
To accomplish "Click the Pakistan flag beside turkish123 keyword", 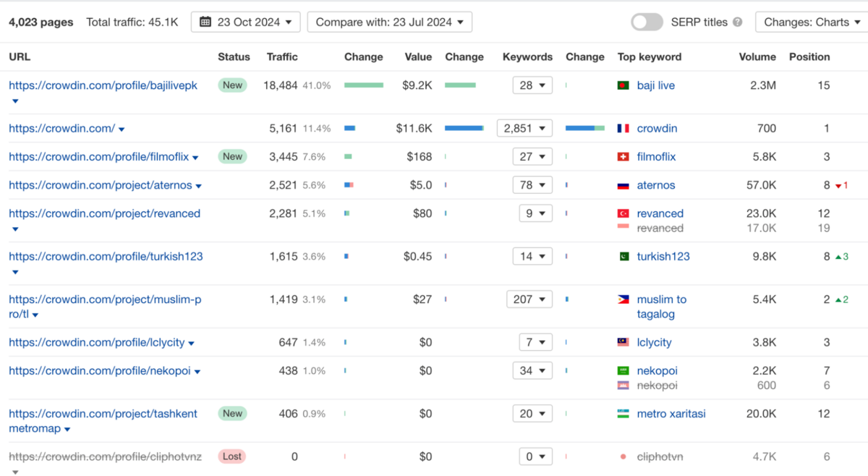I will [x=623, y=256].
